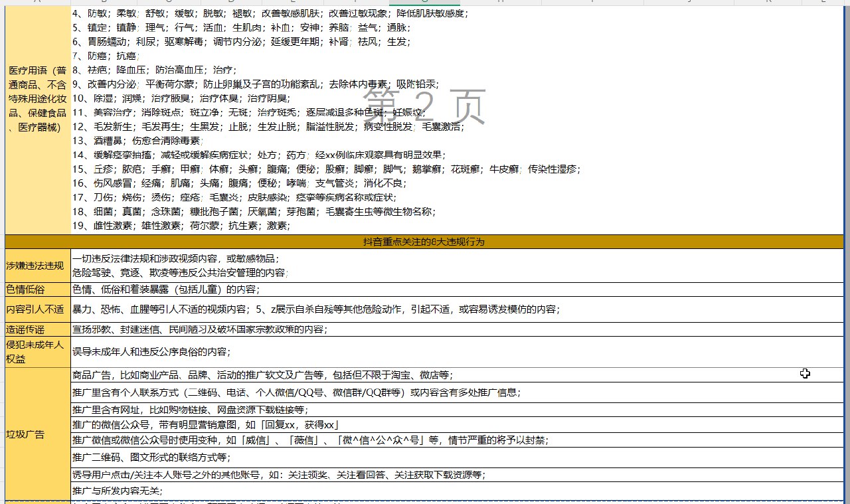Click the vertical scrollbar on the right edge
Image resolution: width=850 pixels, height=504 pixels.
[846, 266]
